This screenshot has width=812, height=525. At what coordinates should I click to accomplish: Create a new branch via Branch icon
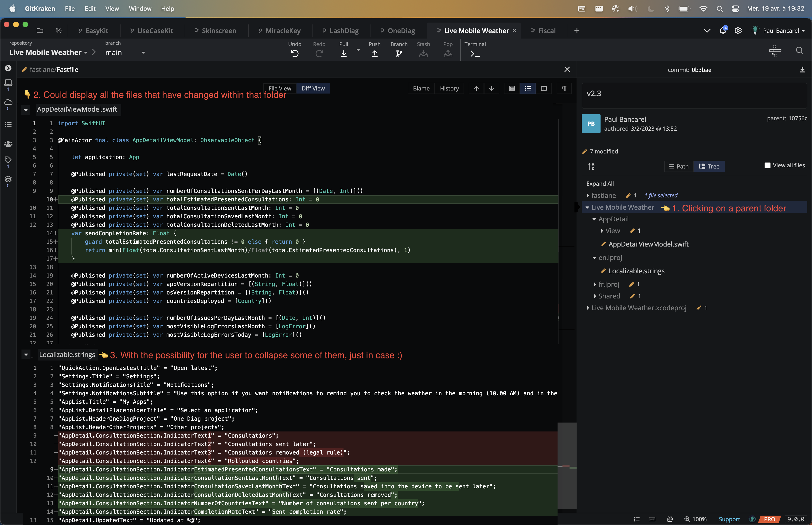pos(399,54)
